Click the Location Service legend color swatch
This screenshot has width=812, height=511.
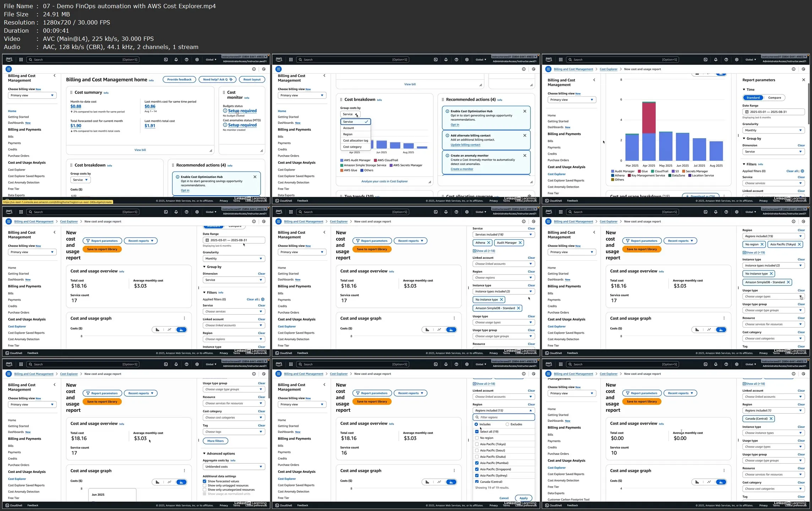coord(690,175)
